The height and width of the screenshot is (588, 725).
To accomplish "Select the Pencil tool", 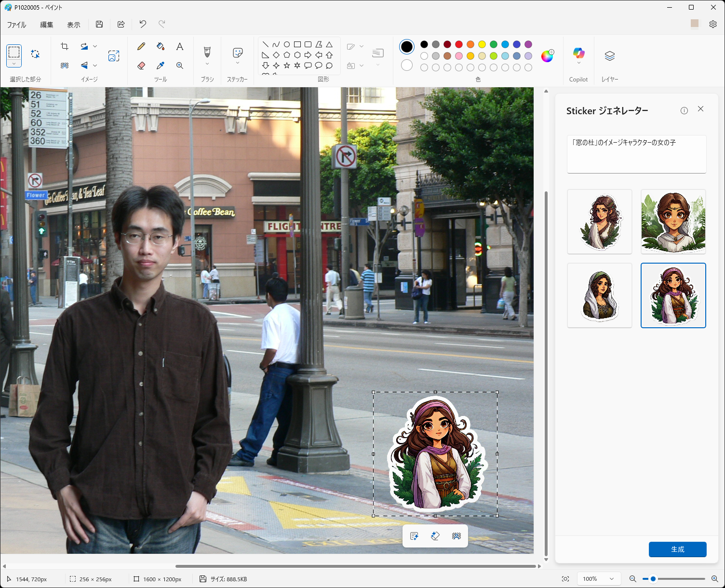I will (141, 46).
